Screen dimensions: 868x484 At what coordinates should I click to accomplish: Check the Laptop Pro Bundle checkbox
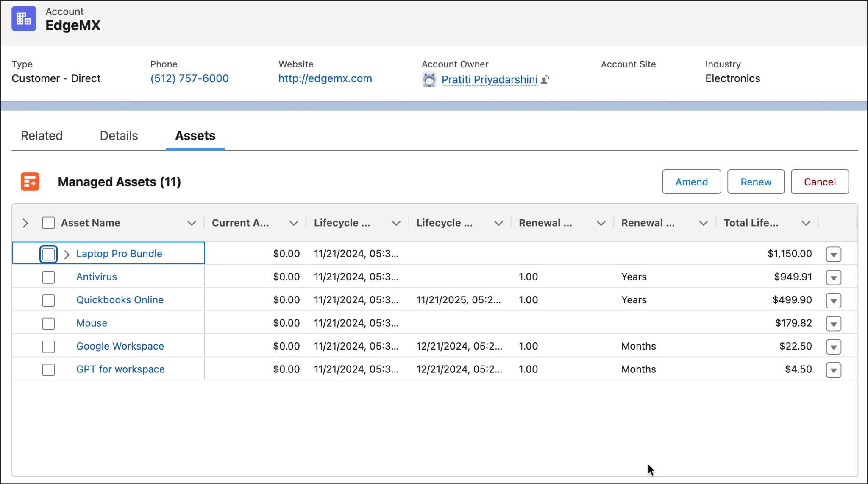48,254
